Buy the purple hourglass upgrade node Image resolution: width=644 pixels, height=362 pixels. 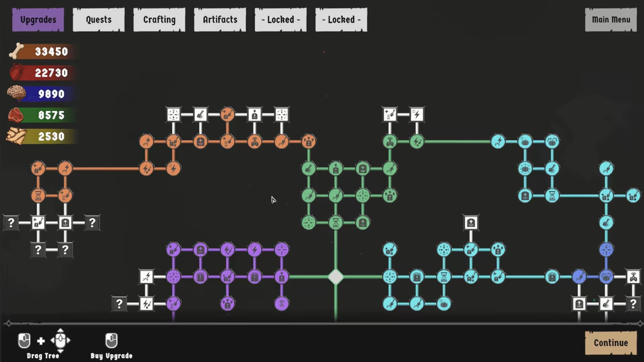click(x=281, y=304)
